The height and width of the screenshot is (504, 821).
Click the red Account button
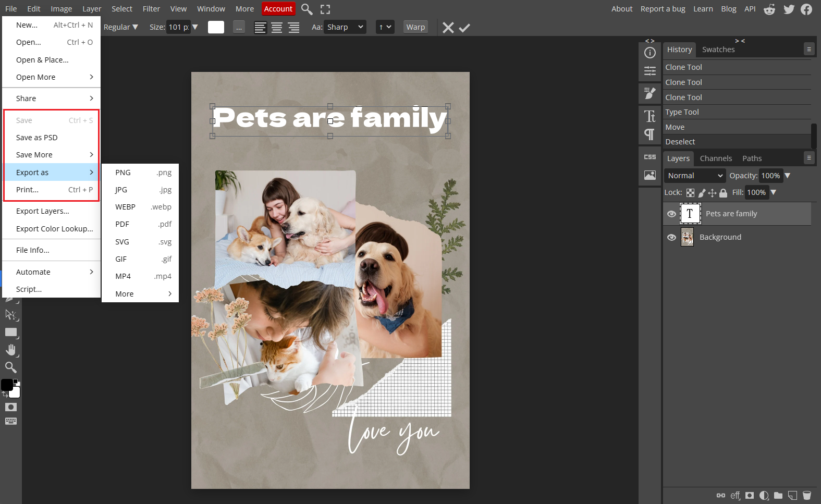coord(278,9)
